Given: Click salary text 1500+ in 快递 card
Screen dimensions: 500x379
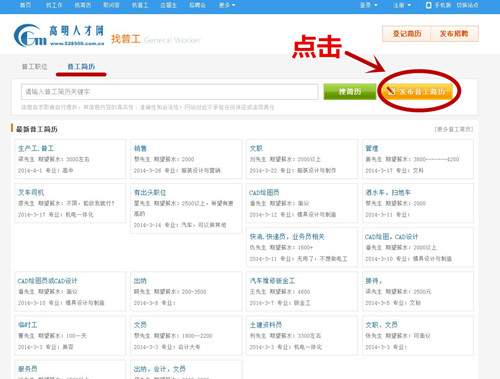Looking at the screenshot, I should tap(305, 248).
